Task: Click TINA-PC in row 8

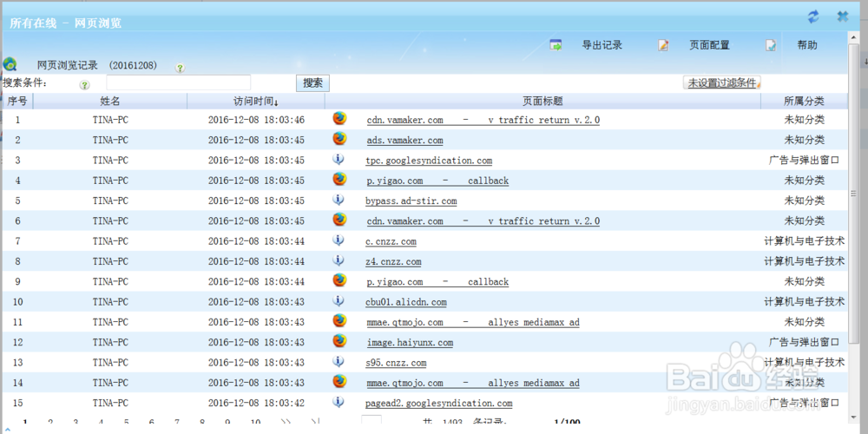Action: point(110,261)
